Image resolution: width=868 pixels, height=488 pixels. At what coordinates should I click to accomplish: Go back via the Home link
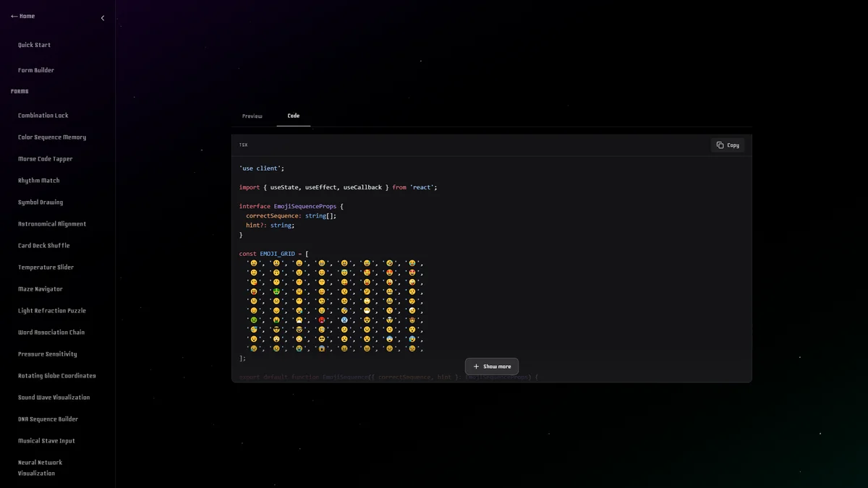pos(22,16)
